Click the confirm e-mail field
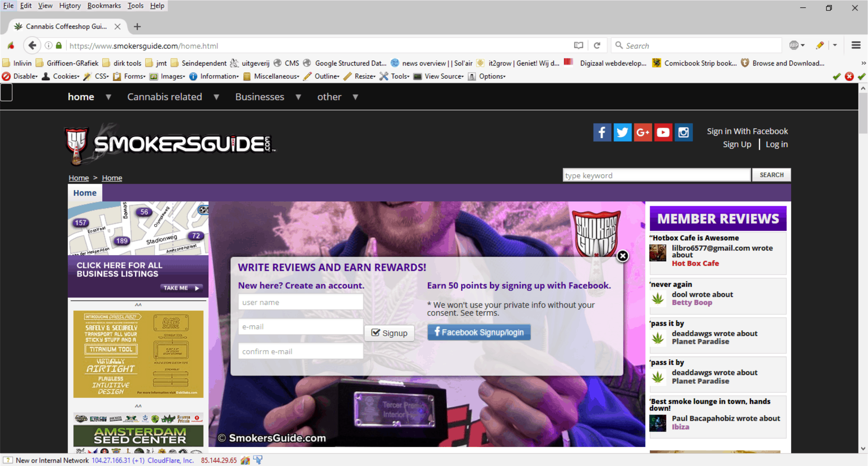The image size is (868, 466). 301,352
